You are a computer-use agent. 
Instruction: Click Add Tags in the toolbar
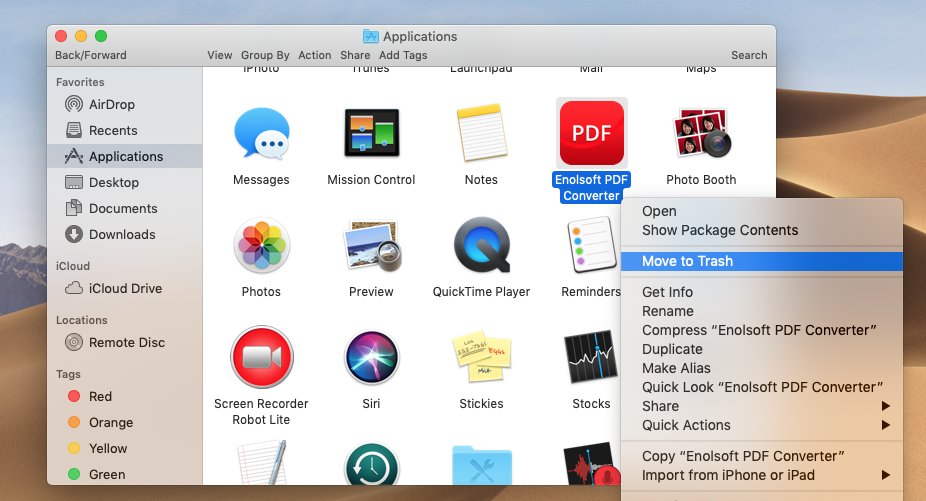pos(403,55)
